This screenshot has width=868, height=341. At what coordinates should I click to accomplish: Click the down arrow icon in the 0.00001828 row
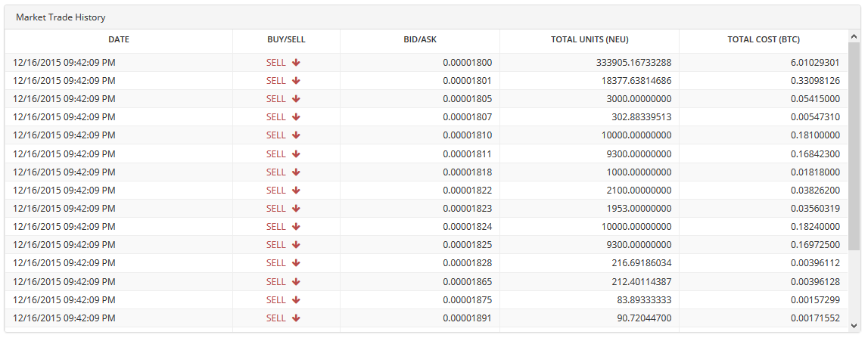coord(296,263)
